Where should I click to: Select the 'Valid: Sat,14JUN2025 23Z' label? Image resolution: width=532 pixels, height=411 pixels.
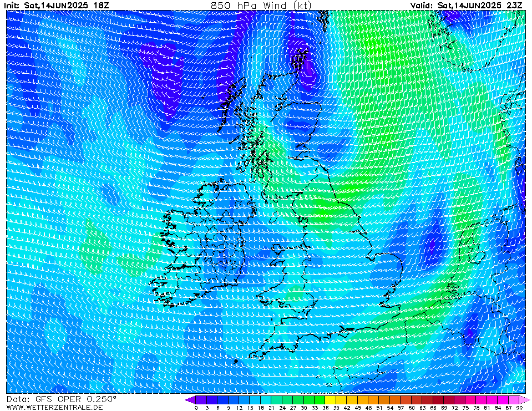click(x=466, y=6)
